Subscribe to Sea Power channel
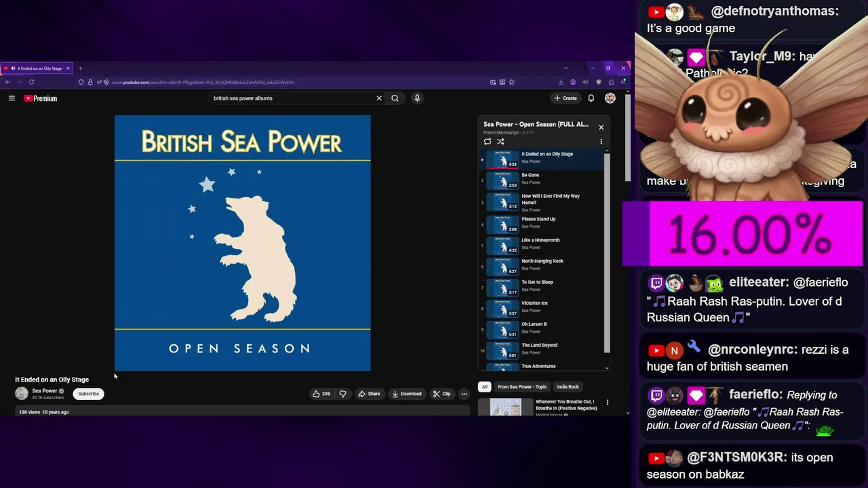The image size is (868, 488). coord(88,394)
